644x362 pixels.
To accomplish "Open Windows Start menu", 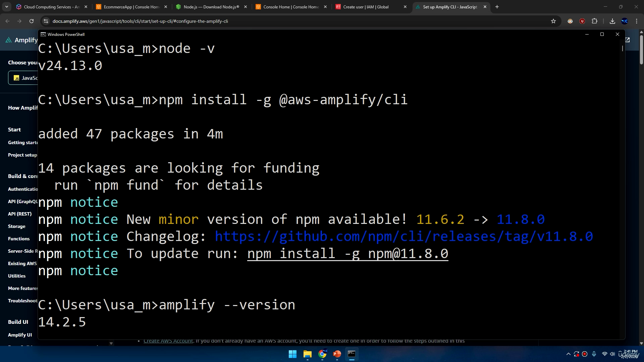I will [292, 354].
